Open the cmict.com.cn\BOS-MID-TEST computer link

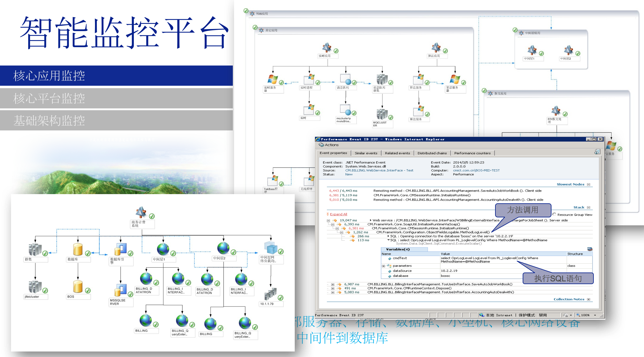(x=476, y=171)
